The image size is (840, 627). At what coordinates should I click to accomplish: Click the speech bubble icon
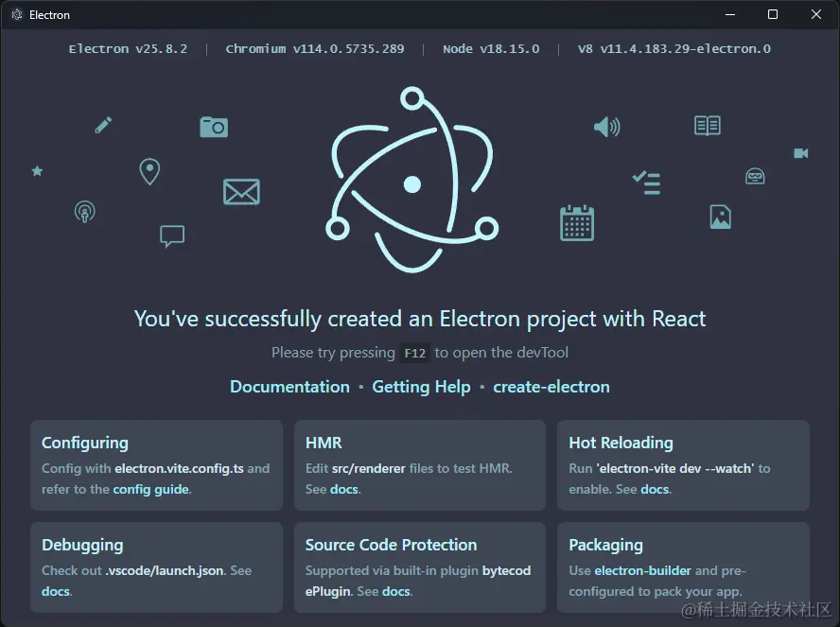pyautogui.click(x=172, y=236)
